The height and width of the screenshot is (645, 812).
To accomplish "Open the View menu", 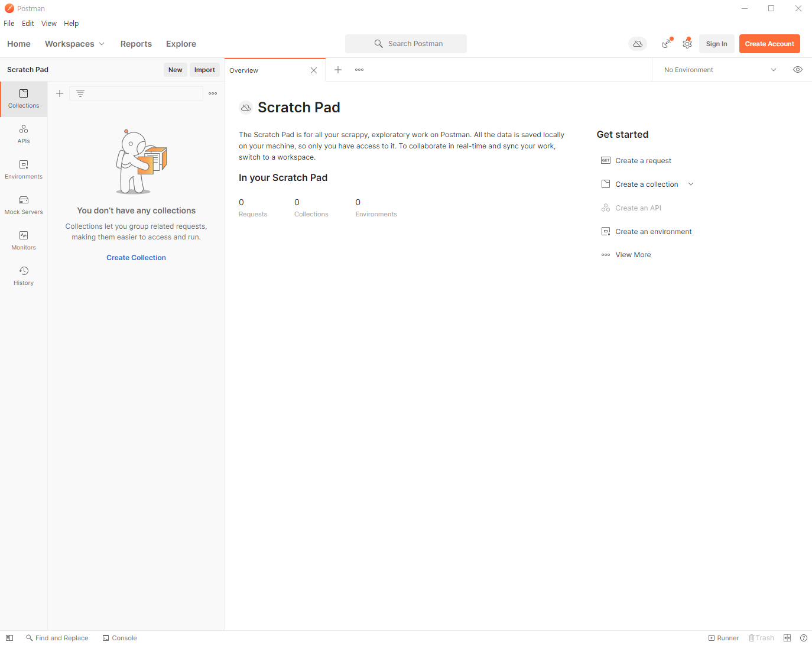I will (x=49, y=24).
